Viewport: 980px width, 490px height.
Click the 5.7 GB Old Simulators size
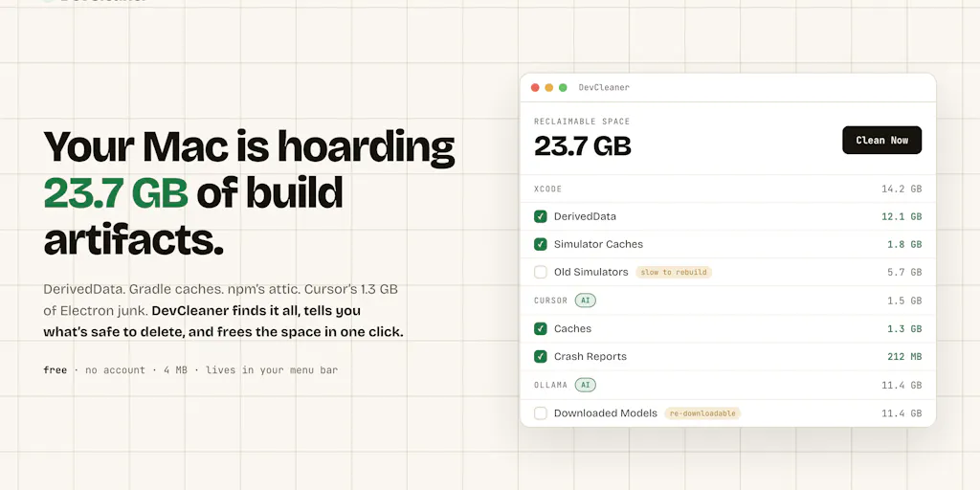(904, 273)
